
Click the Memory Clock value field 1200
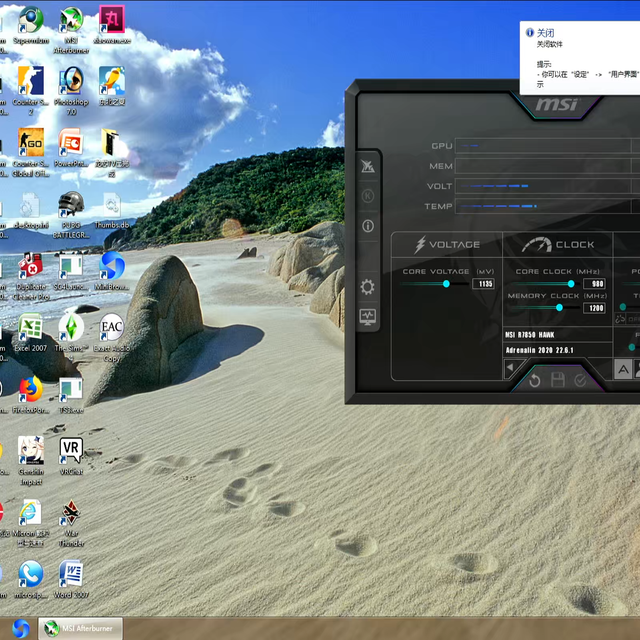596,308
